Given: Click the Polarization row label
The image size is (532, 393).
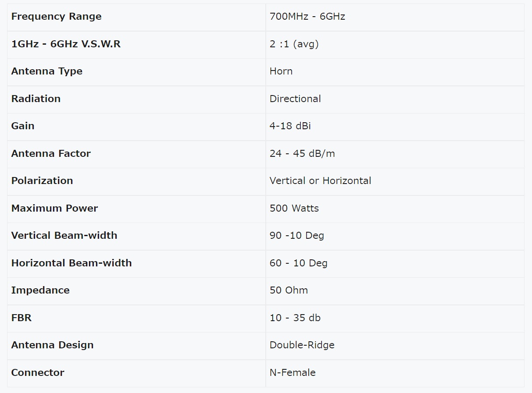Looking at the screenshot, I should (x=42, y=181).
